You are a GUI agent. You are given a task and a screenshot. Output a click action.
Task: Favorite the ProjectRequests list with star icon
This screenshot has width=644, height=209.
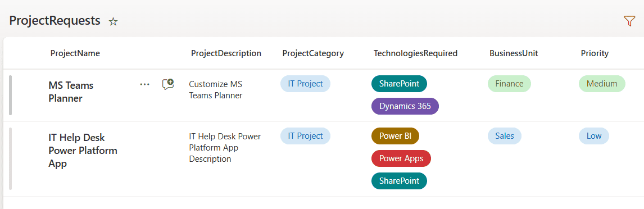pos(113,22)
